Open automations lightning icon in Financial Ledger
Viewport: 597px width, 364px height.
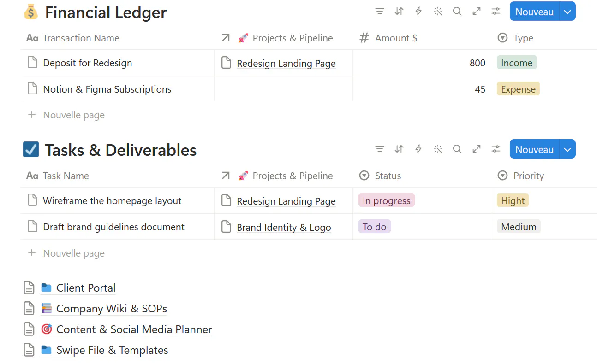(418, 12)
